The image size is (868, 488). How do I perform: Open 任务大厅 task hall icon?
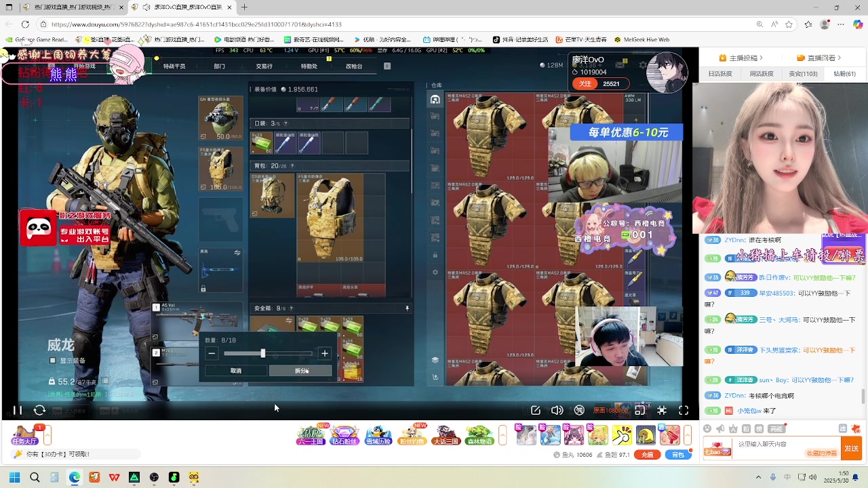point(24,434)
